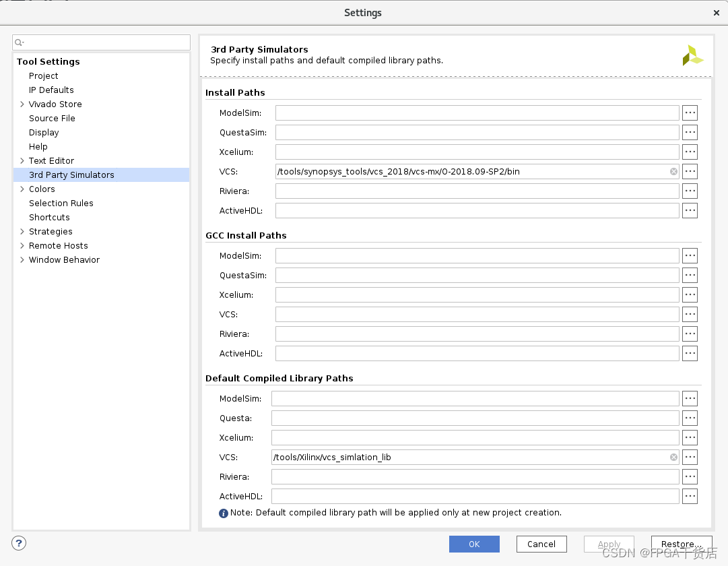Browse for VCS install path
The image size is (728, 566).
pyautogui.click(x=690, y=171)
